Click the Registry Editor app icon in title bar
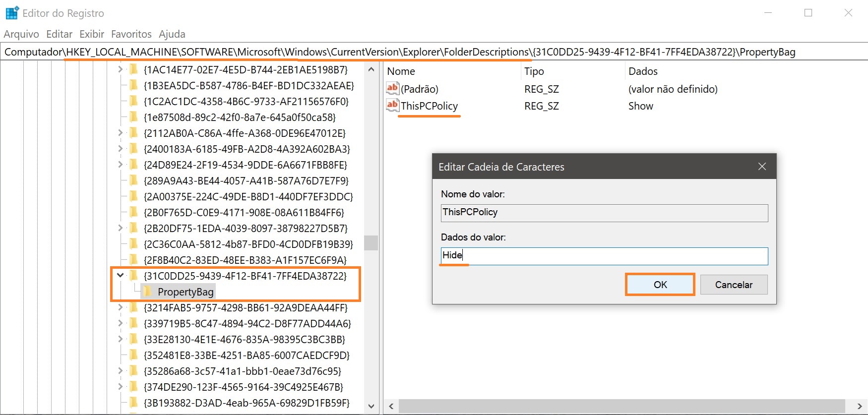This screenshot has width=868, height=415. (x=12, y=13)
